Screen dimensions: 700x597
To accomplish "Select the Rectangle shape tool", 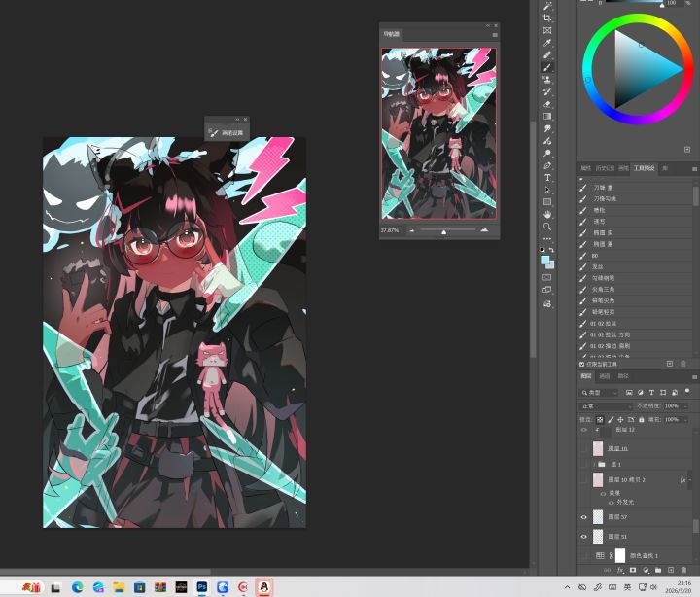I will click(x=547, y=202).
